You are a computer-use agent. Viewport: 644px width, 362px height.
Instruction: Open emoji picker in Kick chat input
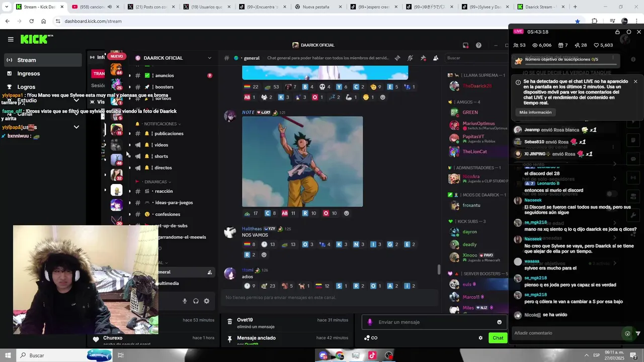[499, 322]
